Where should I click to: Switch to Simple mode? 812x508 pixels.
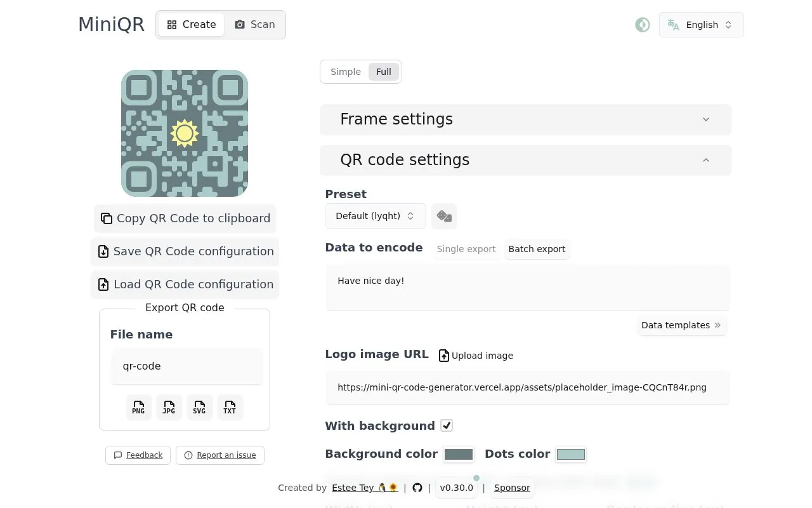[x=346, y=72]
